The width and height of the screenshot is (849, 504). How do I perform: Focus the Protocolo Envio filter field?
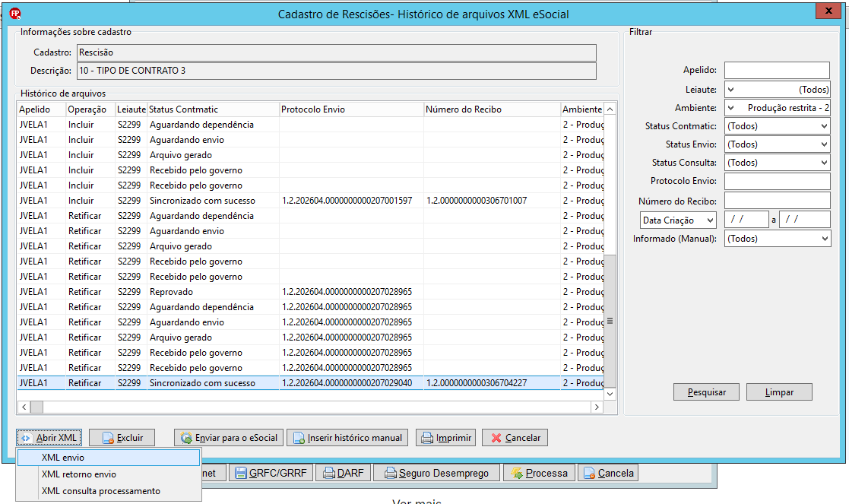pos(777,182)
